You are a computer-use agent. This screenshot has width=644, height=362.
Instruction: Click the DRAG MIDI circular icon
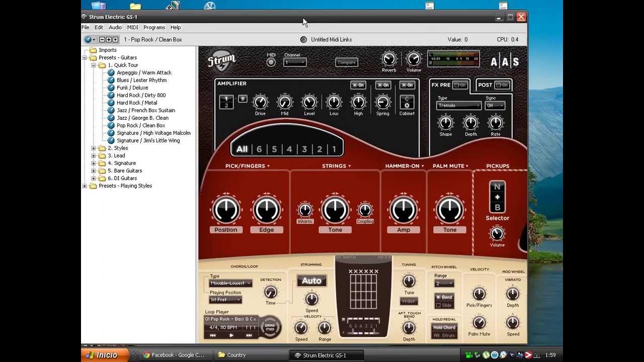point(271,327)
